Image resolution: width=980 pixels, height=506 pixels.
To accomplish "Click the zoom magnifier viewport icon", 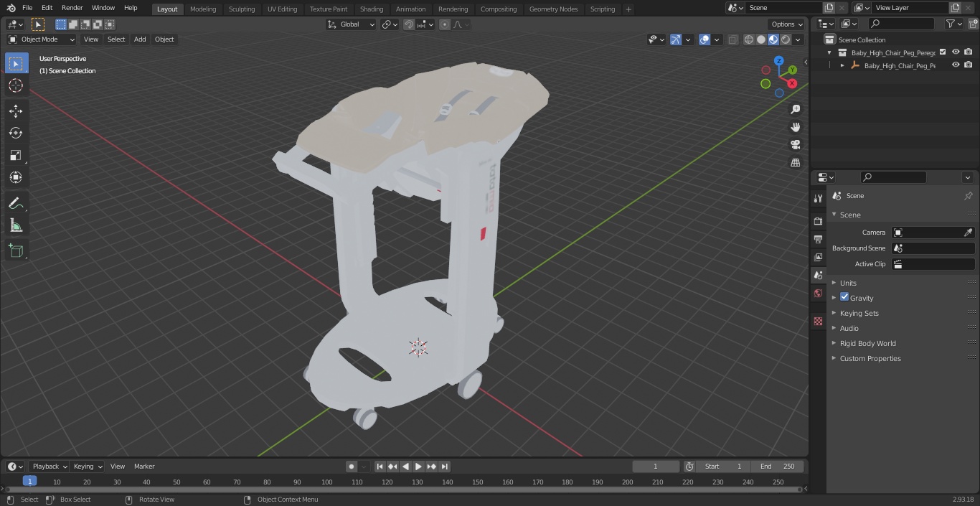I will coord(795,109).
